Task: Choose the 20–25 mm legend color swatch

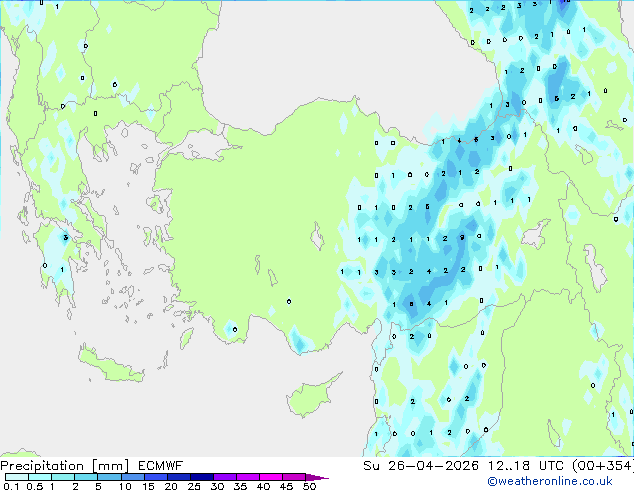Action: pyautogui.click(x=178, y=477)
